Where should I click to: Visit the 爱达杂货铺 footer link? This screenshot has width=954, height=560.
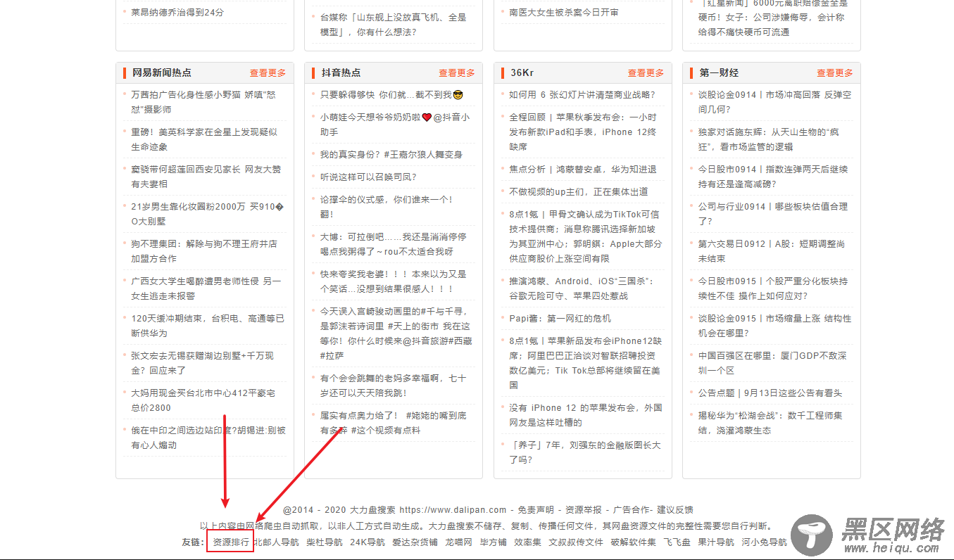415,542
